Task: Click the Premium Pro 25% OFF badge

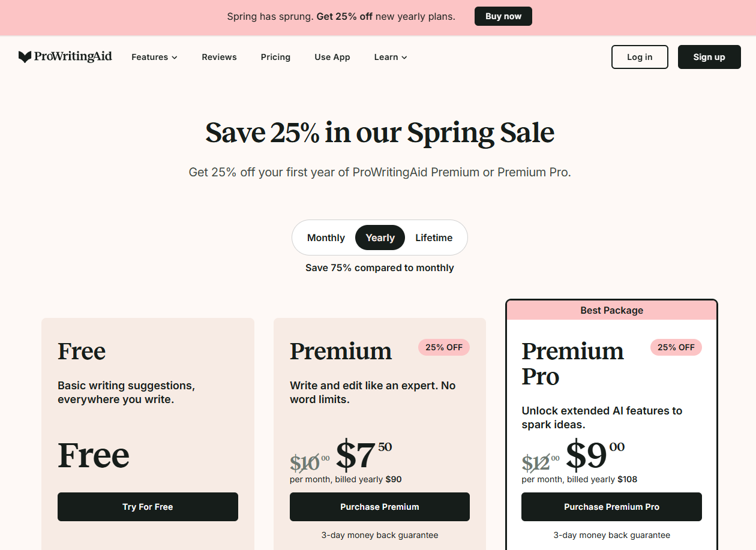Action: click(x=676, y=347)
